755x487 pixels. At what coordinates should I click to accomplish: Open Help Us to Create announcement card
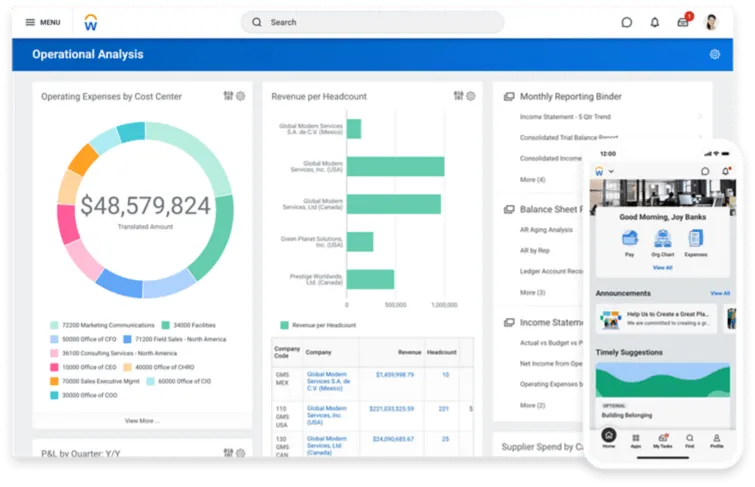(656, 318)
